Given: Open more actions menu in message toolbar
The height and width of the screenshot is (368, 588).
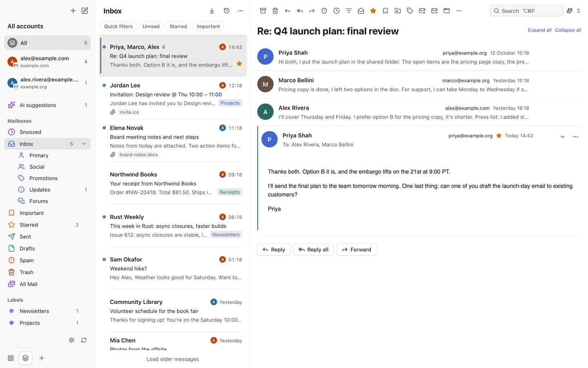Looking at the screenshot, I should pos(459,11).
